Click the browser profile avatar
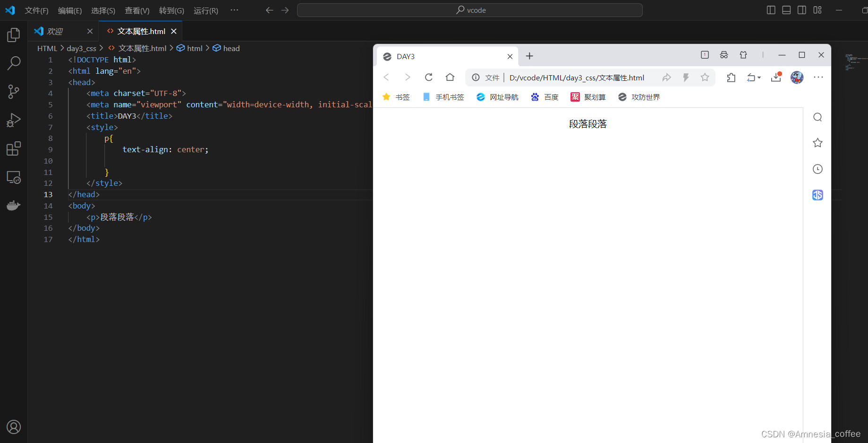This screenshot has height=443, width=868. pos(797,77)
